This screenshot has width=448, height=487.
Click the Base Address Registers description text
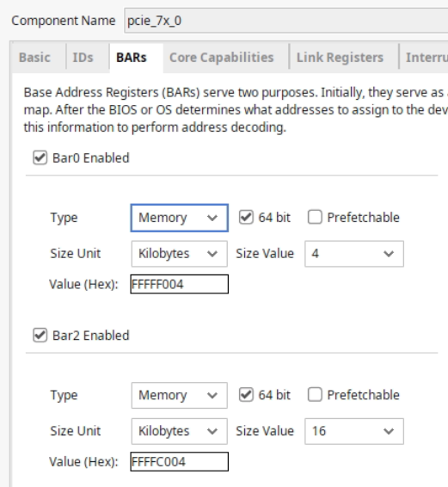click(x=236, y=110)
